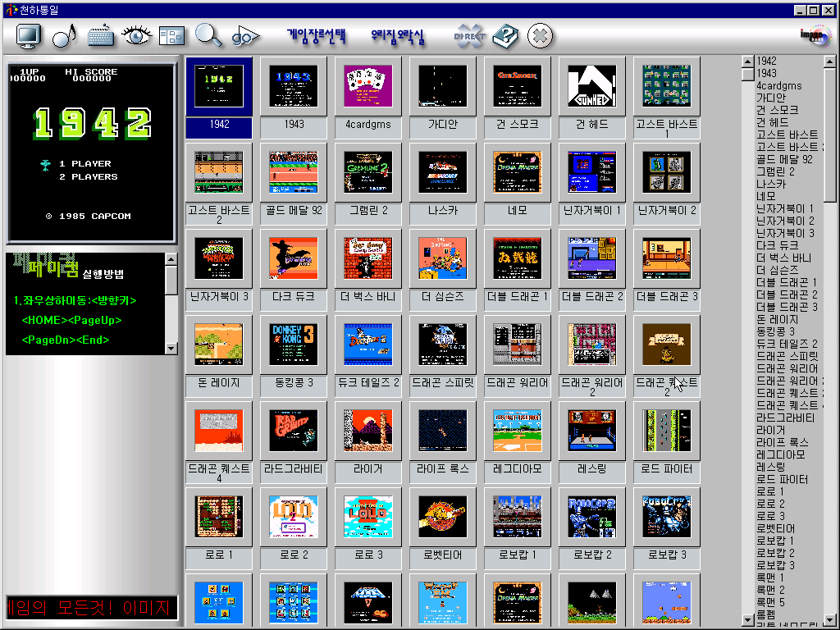
Task: Select 돈 레이지 in the side list
Action: pos(777,319)
